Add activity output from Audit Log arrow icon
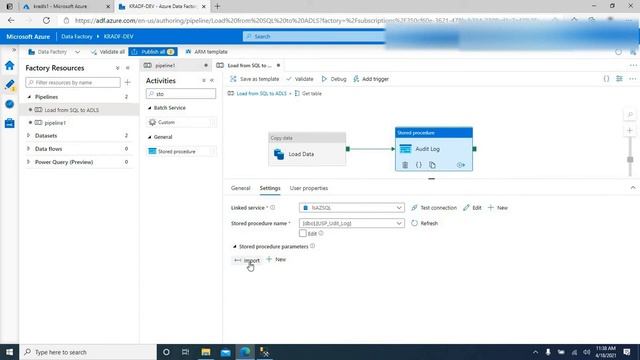The width and height of the screenshot is (640, 360). tap(461, 165)
